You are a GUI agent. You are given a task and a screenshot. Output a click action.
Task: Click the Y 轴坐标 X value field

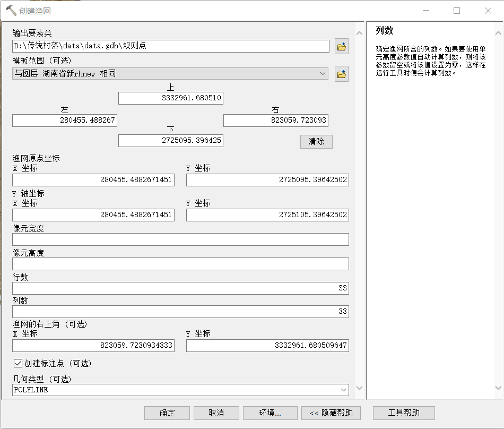(93, 215)
